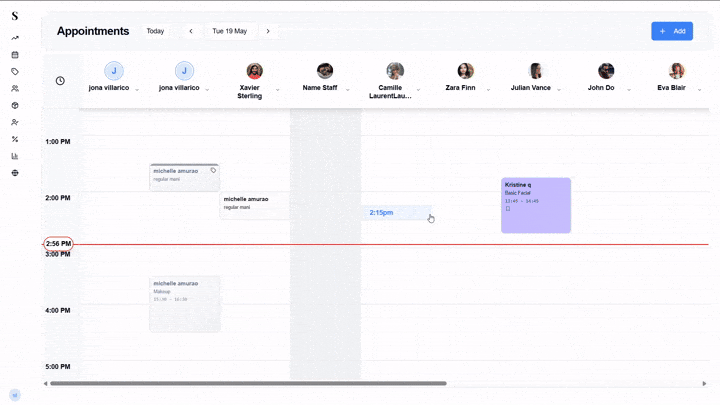Go to the next day arrow

(x=268, y=31)
